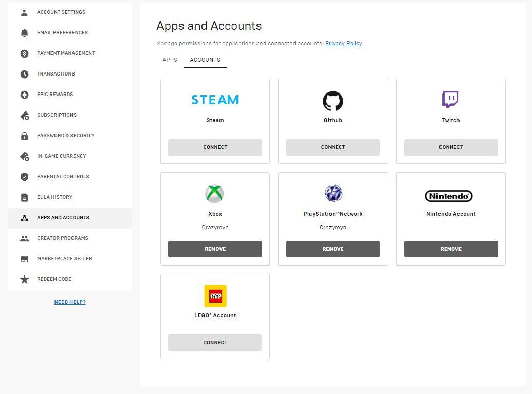Viewport: 532px width, 394px height.
Task: Connect the LEGO Account
Action: [x=215, y=343]
